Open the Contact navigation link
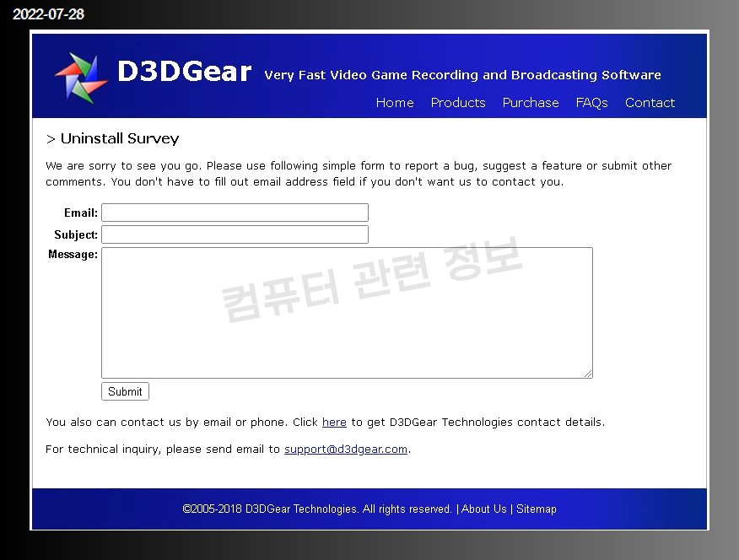739x560 pixels. point(650,103)
